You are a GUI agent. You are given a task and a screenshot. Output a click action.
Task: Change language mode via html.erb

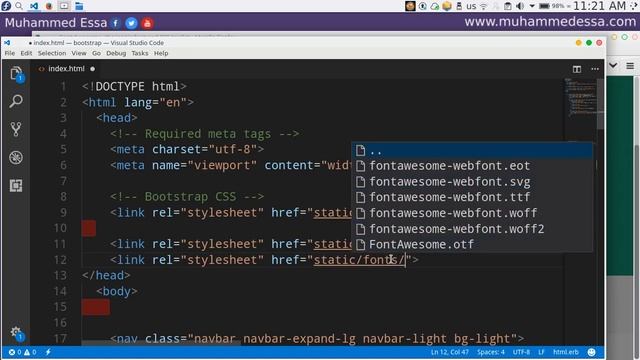pos(566,352)
